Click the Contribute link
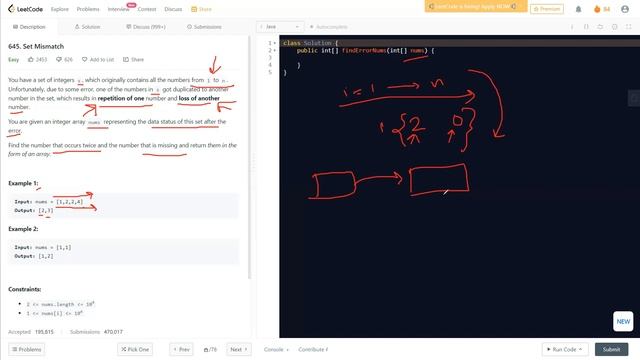This screenshot has width=640, height=360. coord(313,349)
